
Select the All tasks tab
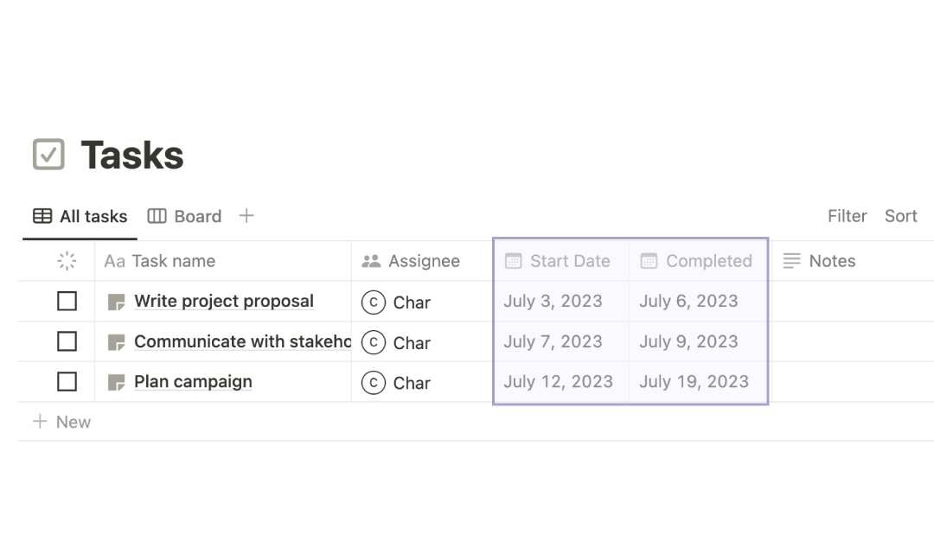coord(80,216)
